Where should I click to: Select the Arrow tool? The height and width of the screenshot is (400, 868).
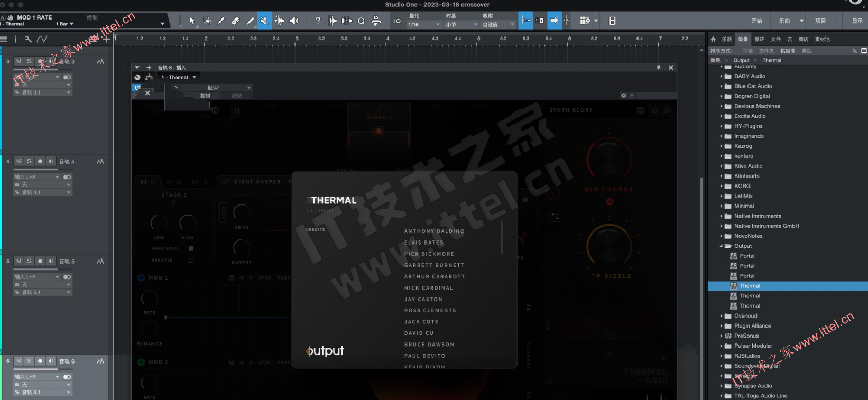coord(192,21)
